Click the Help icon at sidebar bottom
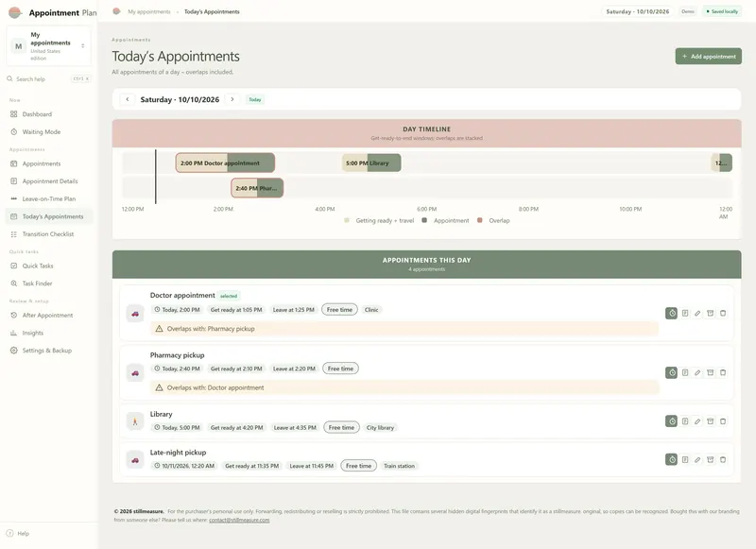 click(9, 534)
